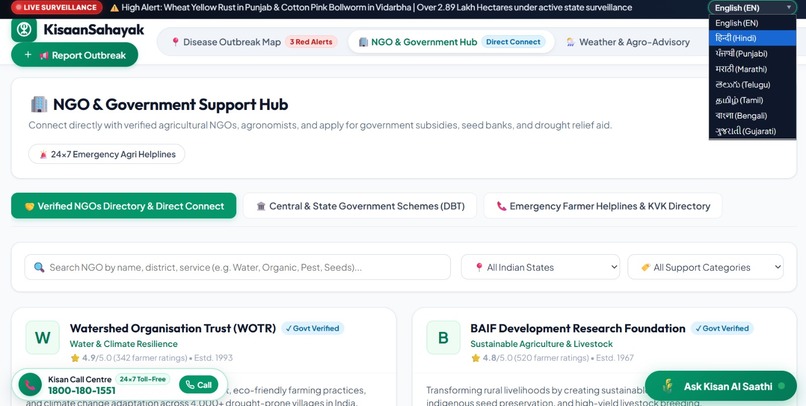Click the magnifier icon in NGO search box
The image size is (806, 406).
pyautogui.click(x=39, y=267)
